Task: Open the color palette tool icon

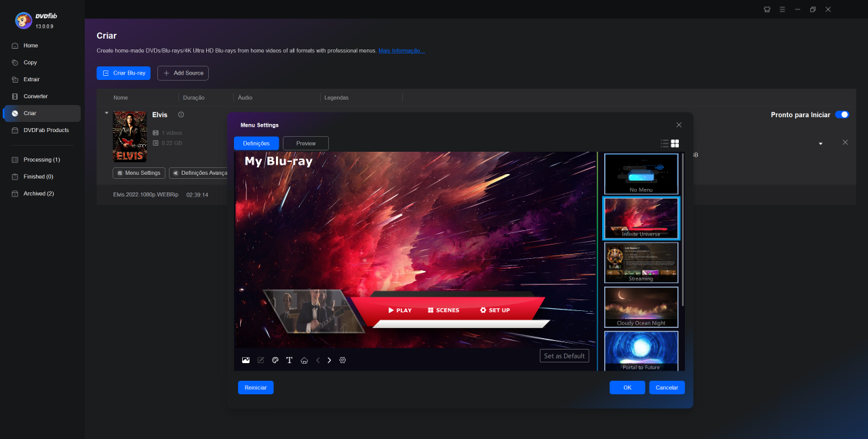Action: [275, 360]
